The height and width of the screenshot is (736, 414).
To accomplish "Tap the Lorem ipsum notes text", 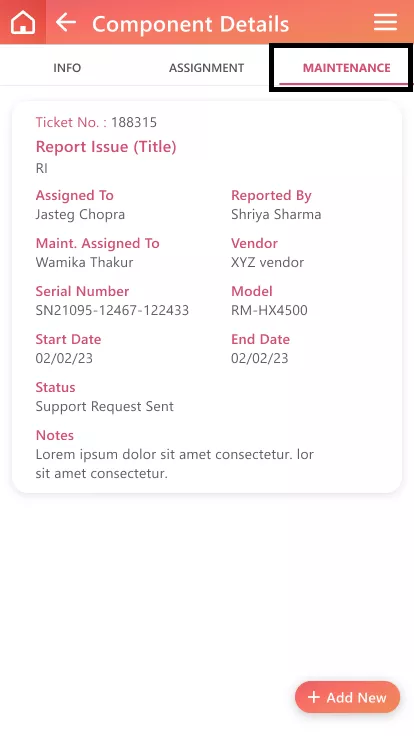I will pyautogui.click(x=175, y=464).
